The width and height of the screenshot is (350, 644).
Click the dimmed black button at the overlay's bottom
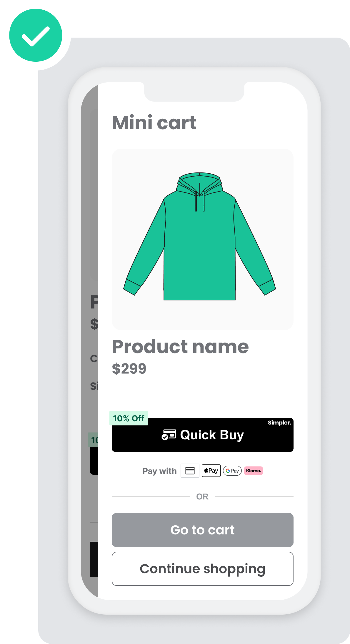click(x=94, y=559)
